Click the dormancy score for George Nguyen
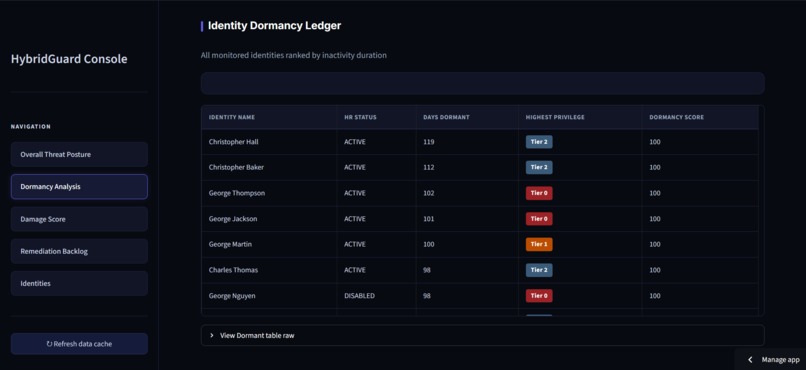The image size is (806, 370). [655, 296]
